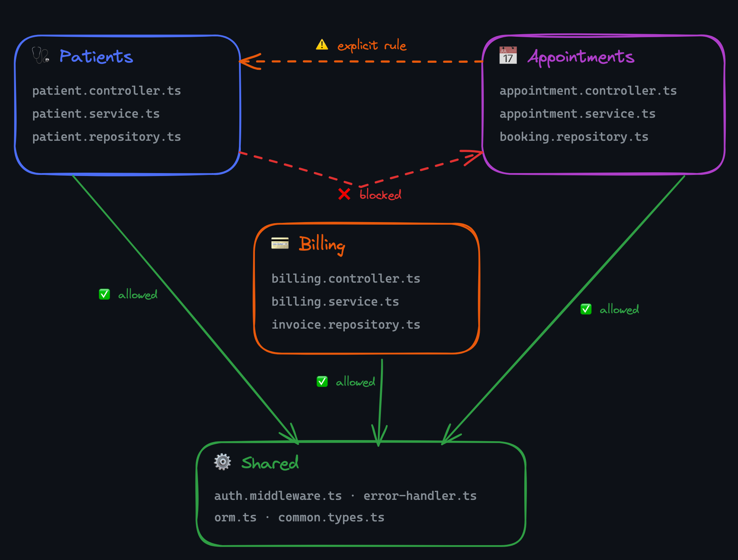This screenshot has height=560, width=738.
Task: Click the stethoscope icon beside Patients
Action: [x=40, y=55]
